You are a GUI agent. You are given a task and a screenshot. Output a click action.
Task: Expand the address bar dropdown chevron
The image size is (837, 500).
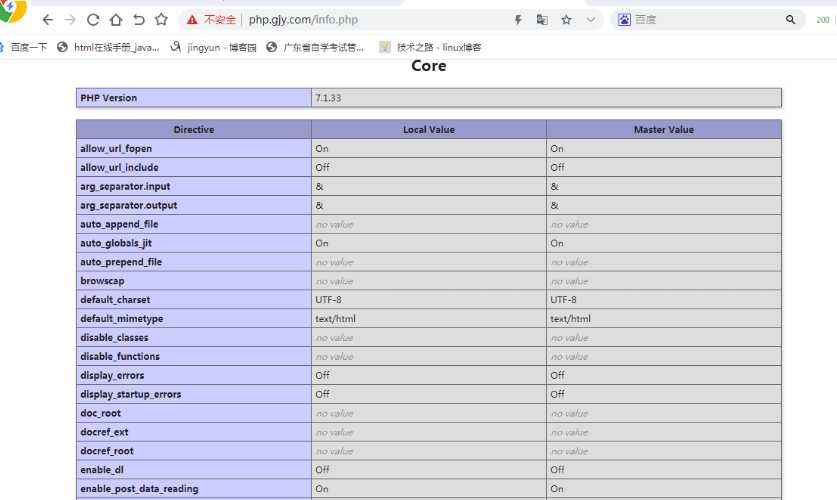[x=590, y=20]
